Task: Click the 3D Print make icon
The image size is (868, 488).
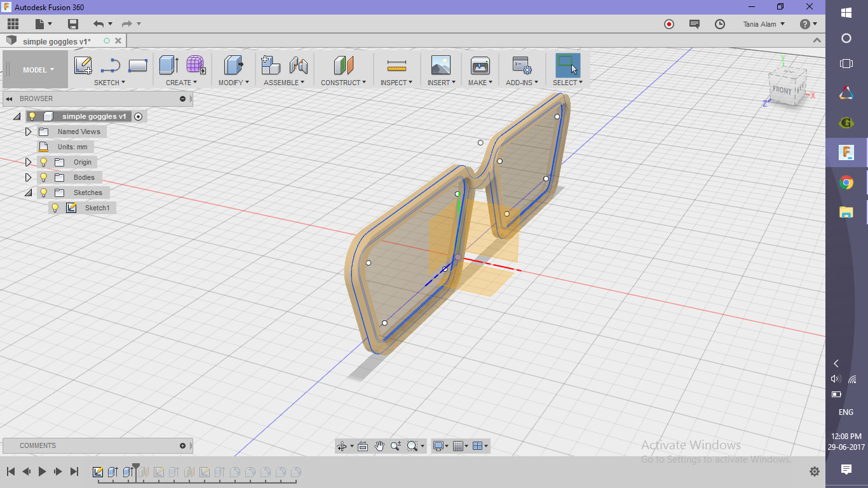Action: pos(480,65)
